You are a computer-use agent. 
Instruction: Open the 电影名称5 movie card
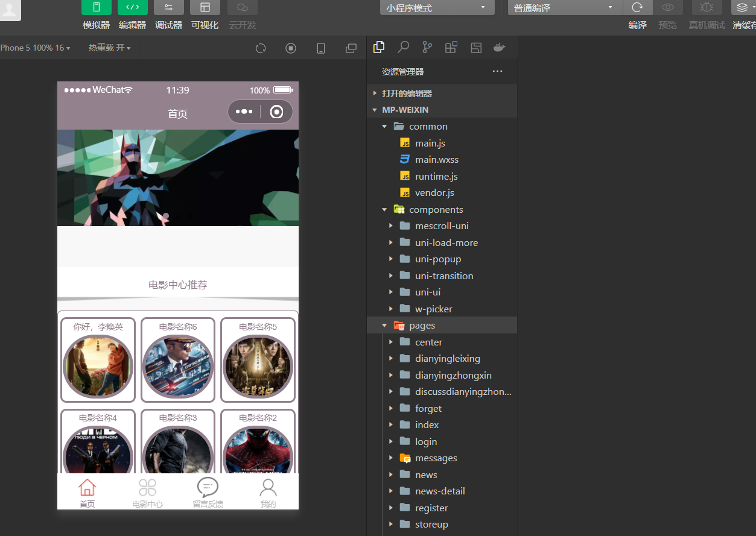(x=258, y=360)
